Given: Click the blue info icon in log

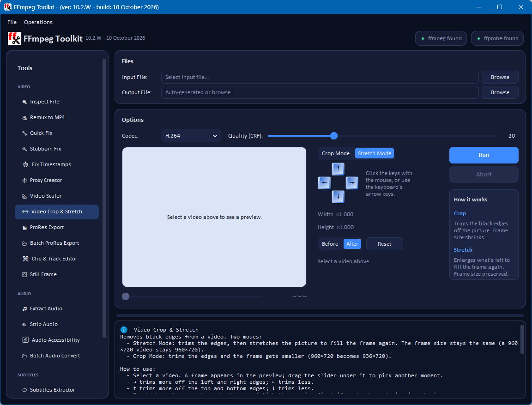Looking at the screenshot, I should 124,330.
